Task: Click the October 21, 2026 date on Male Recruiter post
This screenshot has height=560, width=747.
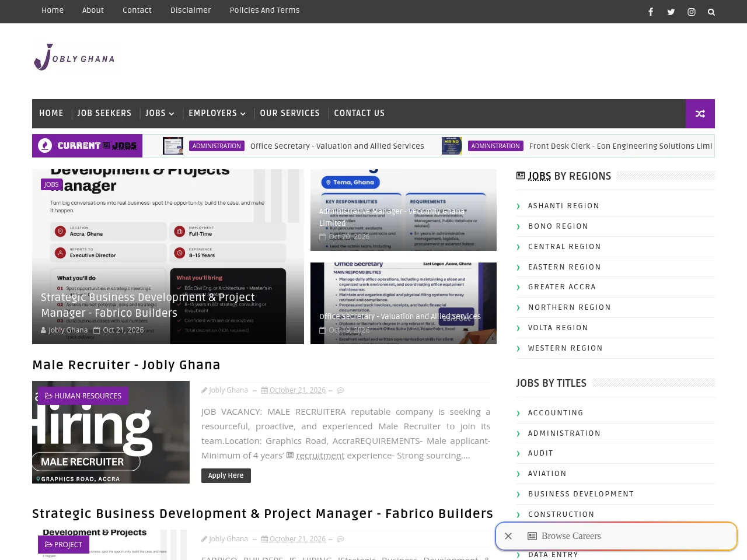Action: pyautogui.click(x=298, y=390)
